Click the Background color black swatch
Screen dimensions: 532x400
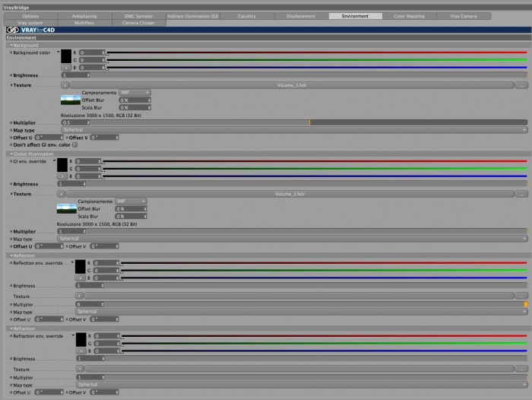point(66,56)
